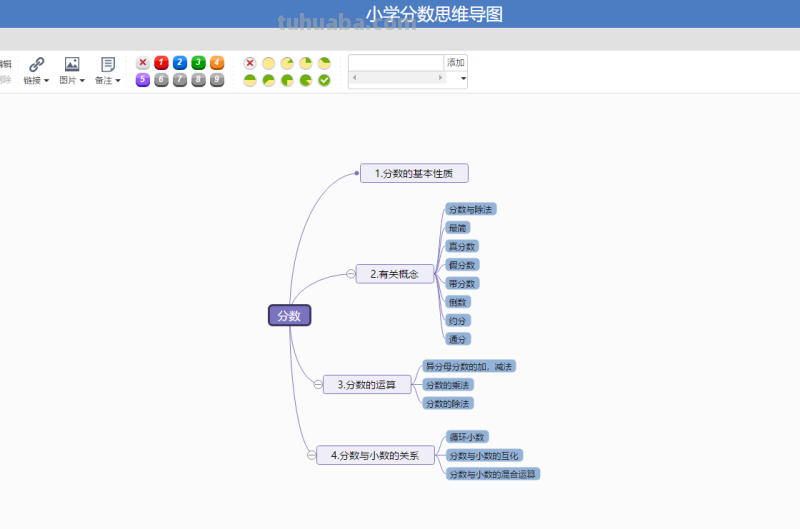The image size is (800, 529).
Task: Select node 3.分数的运算
Action: [x=367, y=385]
